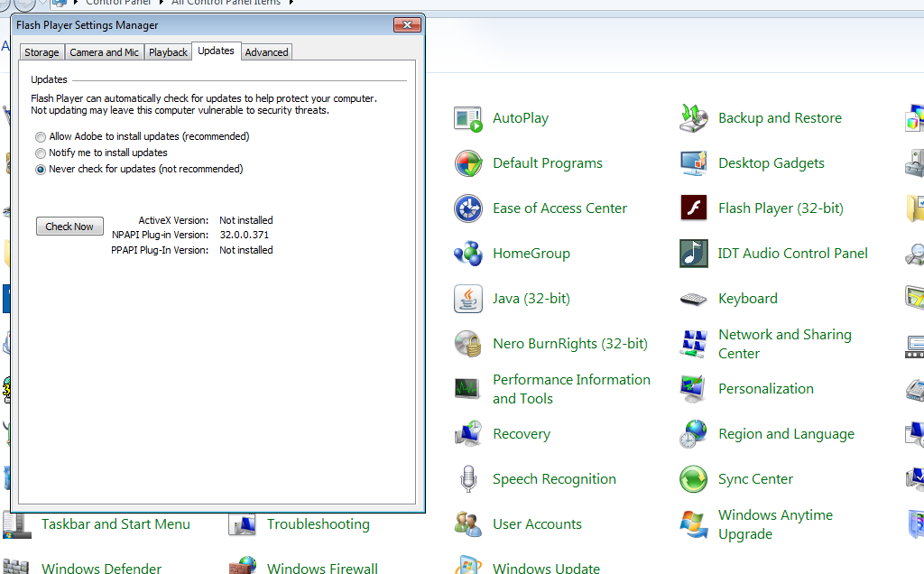The width and height of the screenshot is (924, 574).
Task: Open the Desktop Gadgets link
Action: point(772,162)
